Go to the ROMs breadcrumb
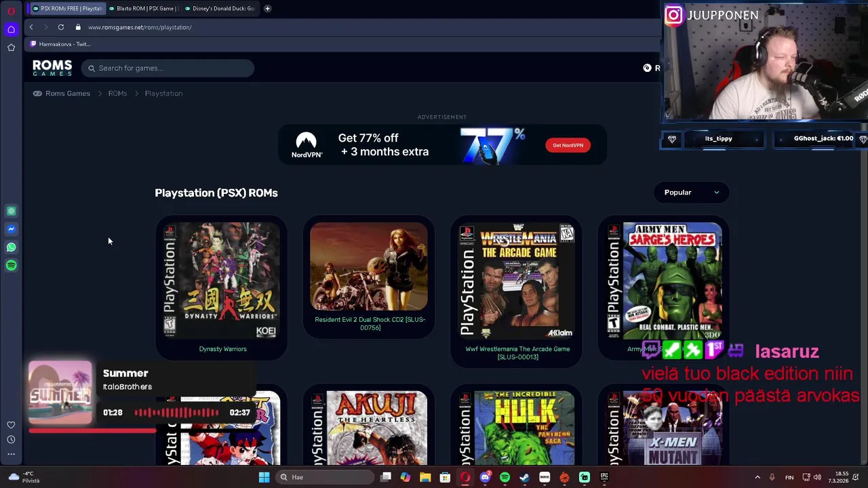The image size is (868, 488). point(117,94)
